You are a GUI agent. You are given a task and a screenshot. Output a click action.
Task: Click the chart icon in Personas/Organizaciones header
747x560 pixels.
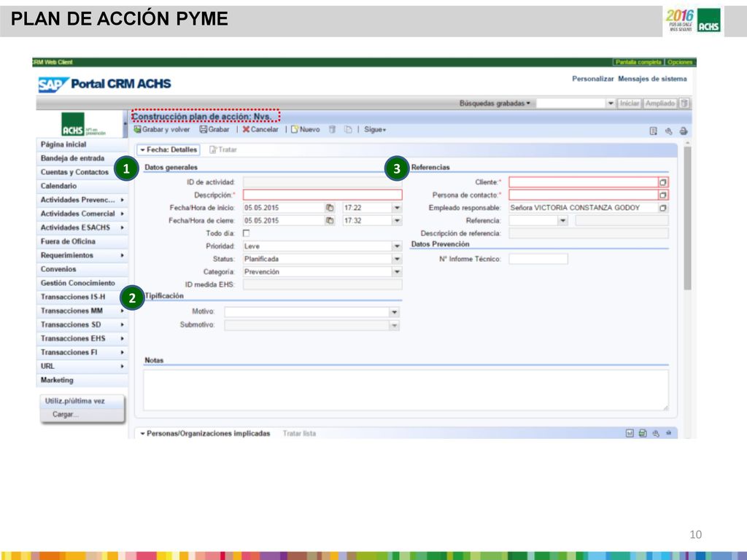coord(630,433)
